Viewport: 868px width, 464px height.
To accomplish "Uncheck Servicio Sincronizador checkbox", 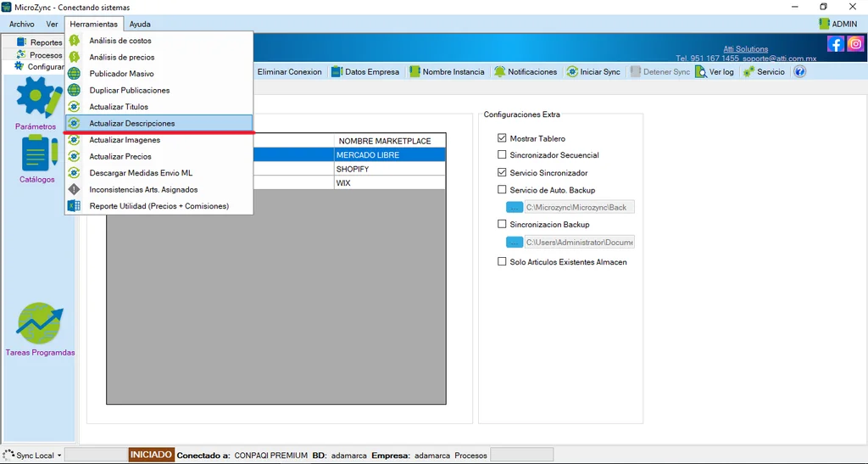I will [502, 172].
